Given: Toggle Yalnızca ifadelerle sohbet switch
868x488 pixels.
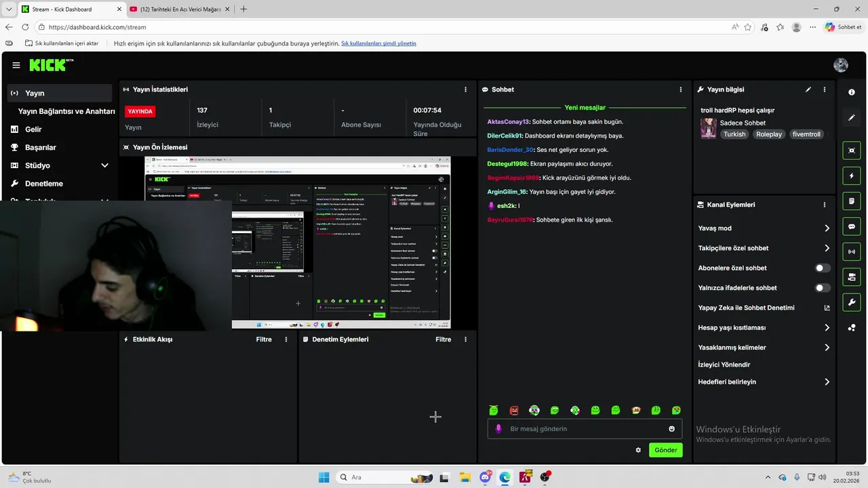Looking at the screenshot, I should click(x=822, y=288).
